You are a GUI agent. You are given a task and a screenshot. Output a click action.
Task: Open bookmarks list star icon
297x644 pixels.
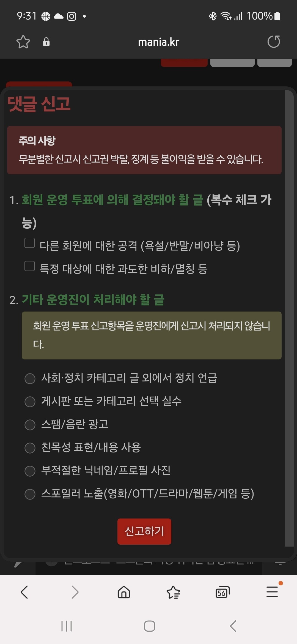(173, 592)
